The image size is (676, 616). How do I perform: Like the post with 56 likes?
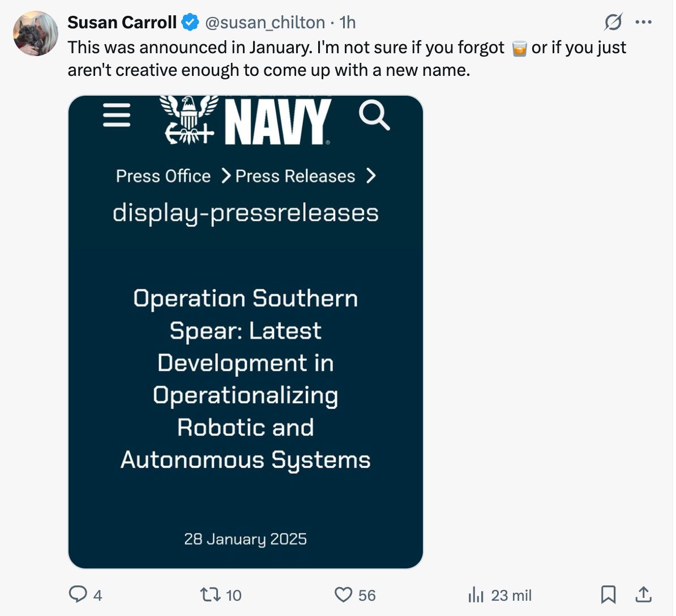[x=344, y=594]
